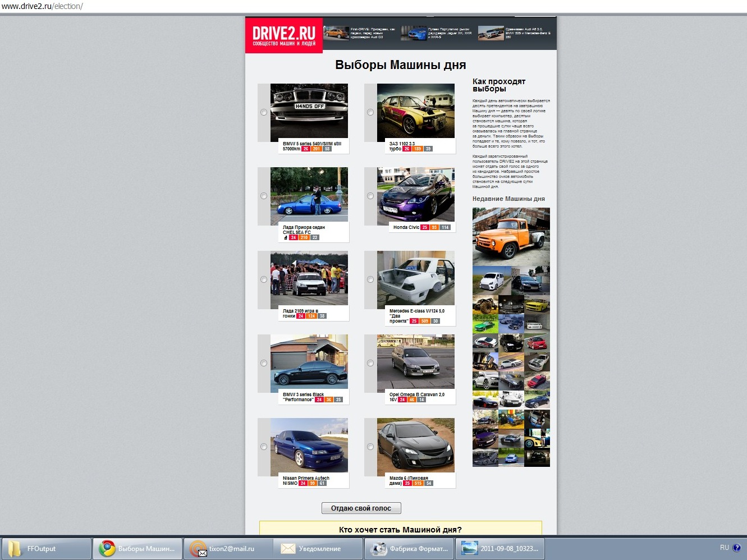Click the RU language indicator

725,548
